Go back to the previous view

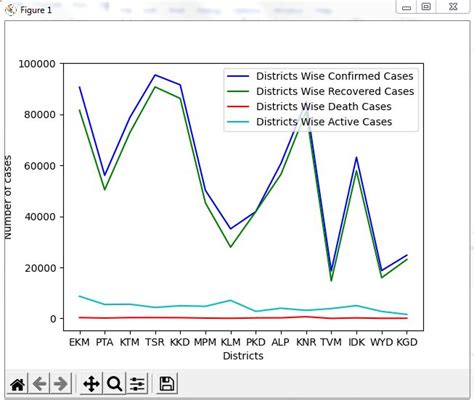39,384
